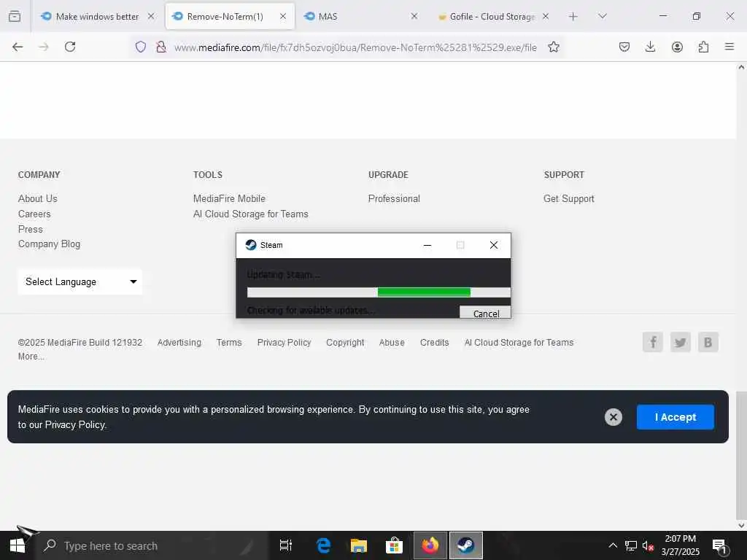Switch to Steam taskbar icon
The image size is (747, 560).
tap(466, 545)
